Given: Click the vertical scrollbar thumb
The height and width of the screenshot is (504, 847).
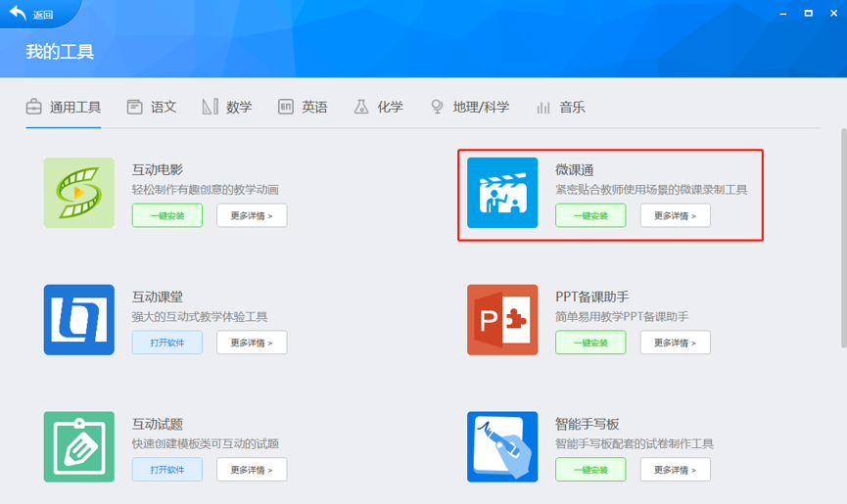Looking at the screenshot, I should tap(843, 238).
